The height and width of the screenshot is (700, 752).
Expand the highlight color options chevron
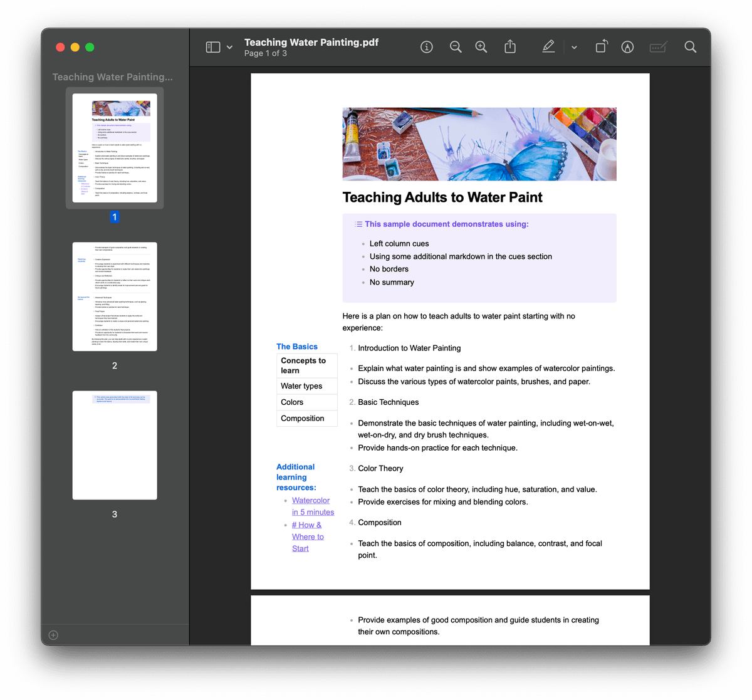point(574,48)
